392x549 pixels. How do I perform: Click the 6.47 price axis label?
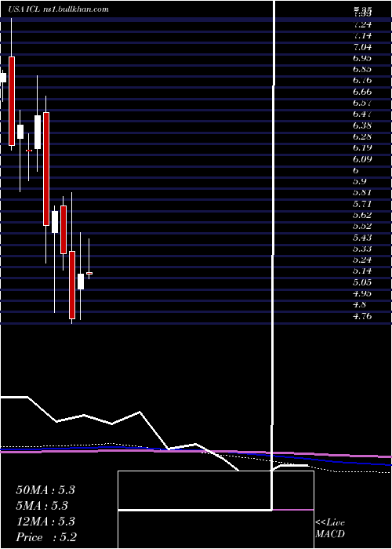pos(362,115)
